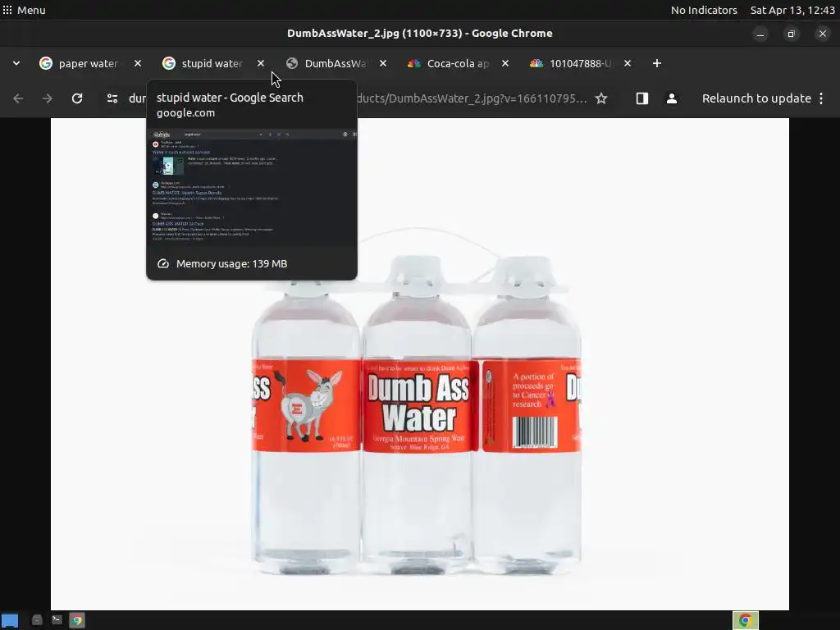
Task: Click 'stupid water - Google Search' hover title
Action: pyautogui.click(x=230, y=98)
